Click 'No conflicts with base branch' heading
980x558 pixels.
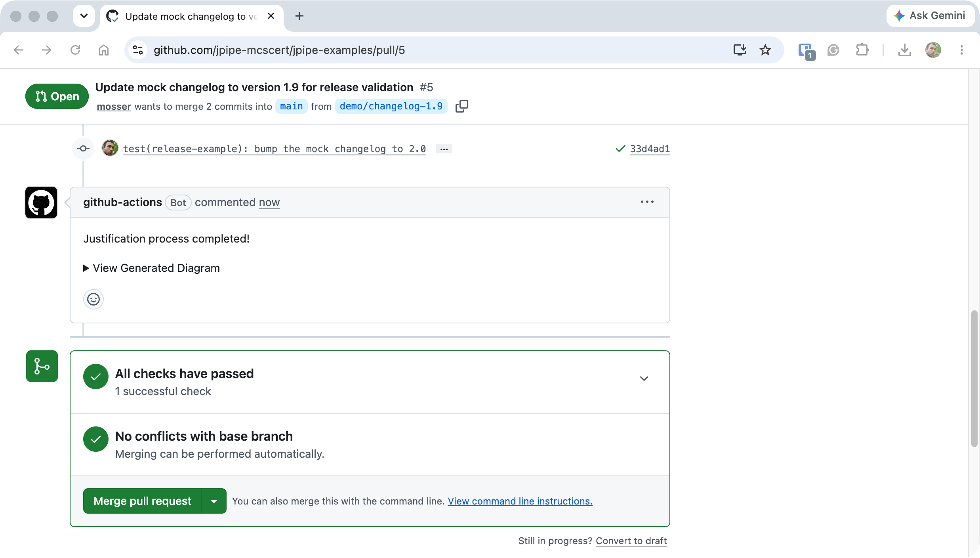204,436
